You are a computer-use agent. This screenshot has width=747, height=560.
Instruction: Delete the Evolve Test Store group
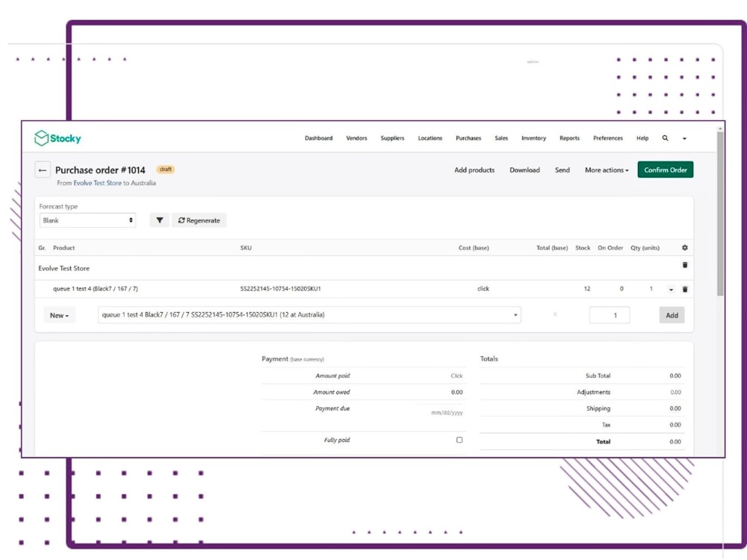[685, 265]
